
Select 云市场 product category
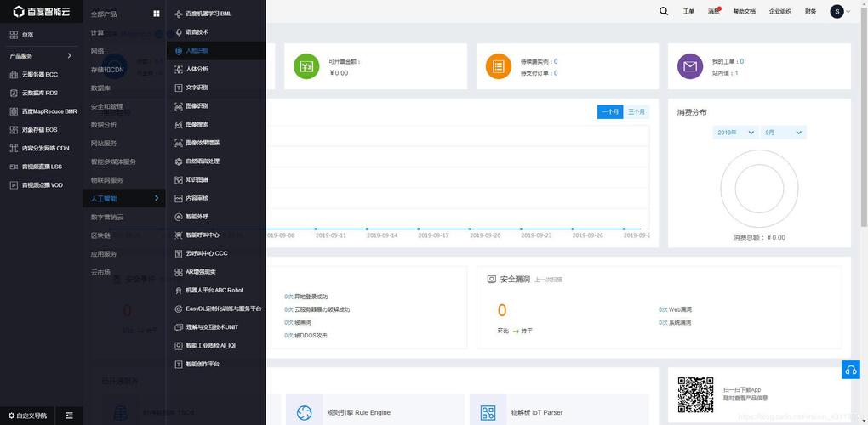point(100,273)
